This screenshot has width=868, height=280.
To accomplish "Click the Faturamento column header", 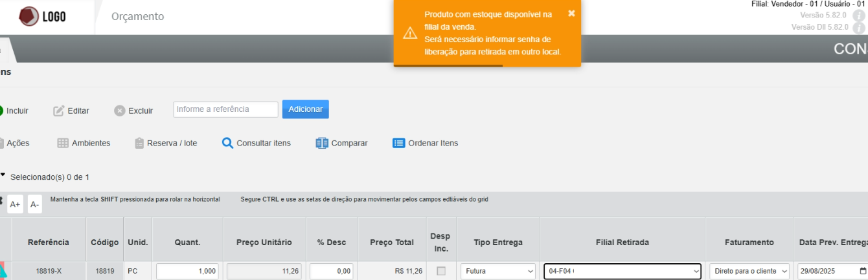I will coord(749,242).
